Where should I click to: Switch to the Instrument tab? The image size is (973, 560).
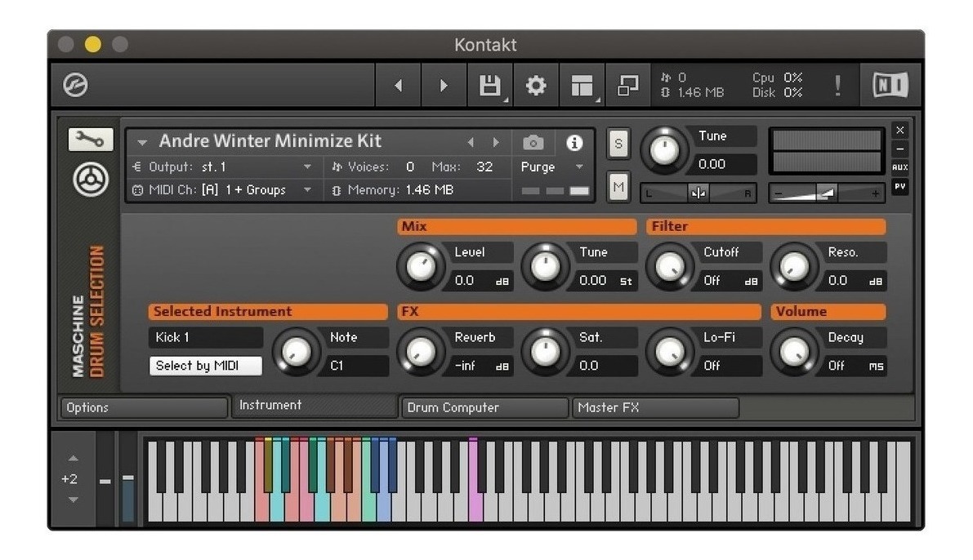[x=314, y=405]
